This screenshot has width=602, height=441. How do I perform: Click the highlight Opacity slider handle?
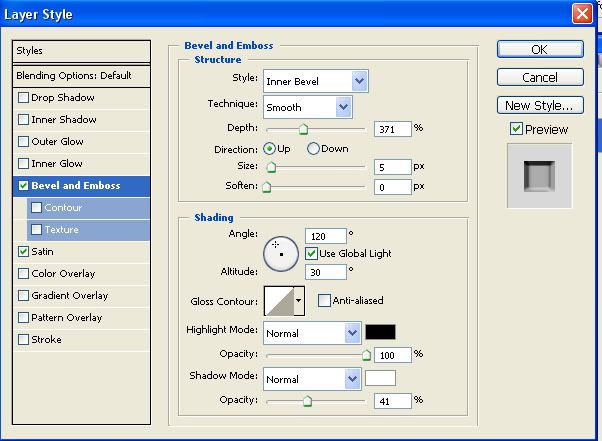(366, 355)
